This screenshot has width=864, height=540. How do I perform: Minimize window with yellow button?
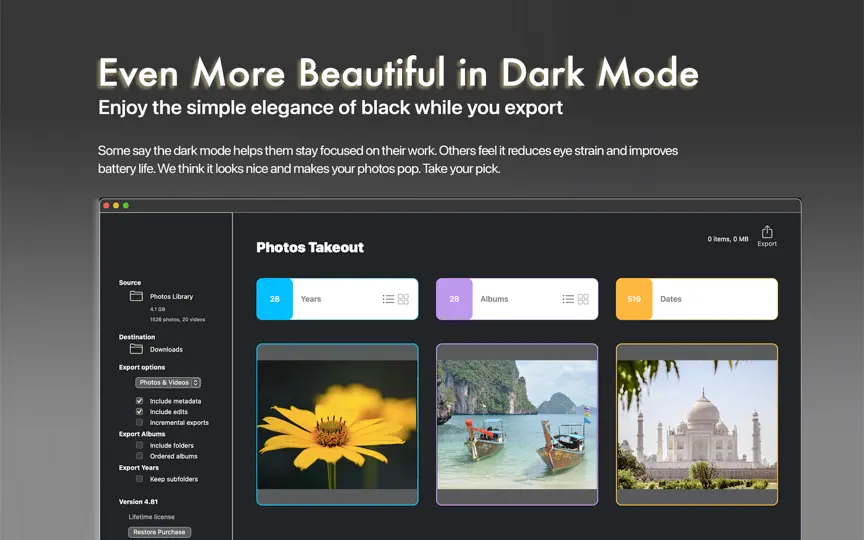pyautogui.click(x=116, y=206)
